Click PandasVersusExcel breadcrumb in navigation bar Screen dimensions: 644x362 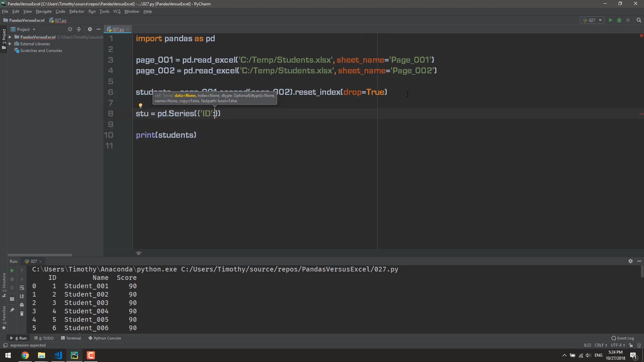click(24, 20)
